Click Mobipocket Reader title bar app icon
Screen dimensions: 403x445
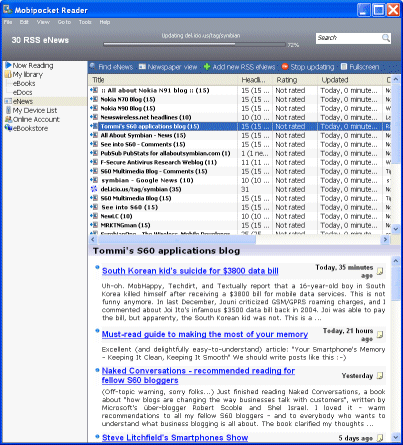point(8,9)
